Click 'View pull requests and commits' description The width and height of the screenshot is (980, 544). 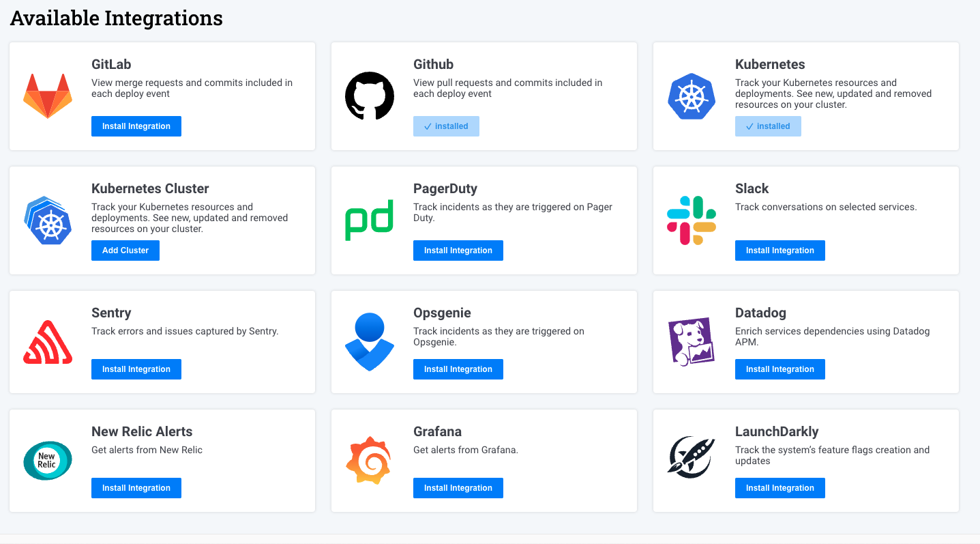(x=507, y=88)
